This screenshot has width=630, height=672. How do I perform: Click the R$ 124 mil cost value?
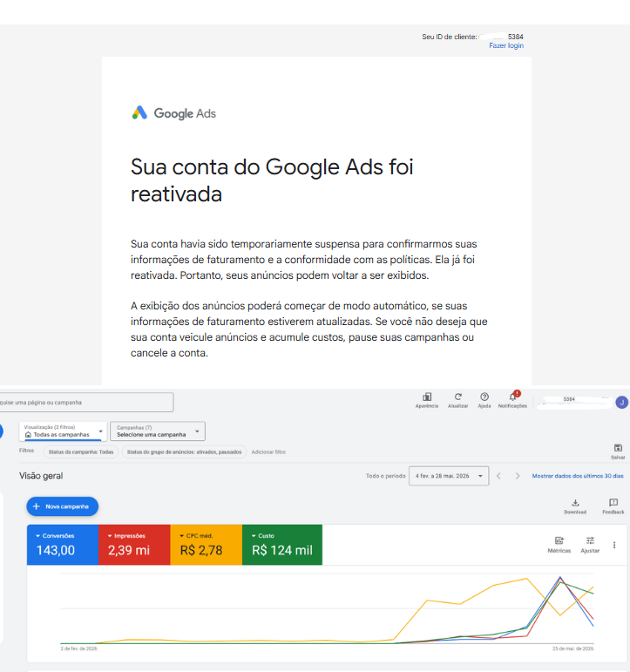[282, 550]
